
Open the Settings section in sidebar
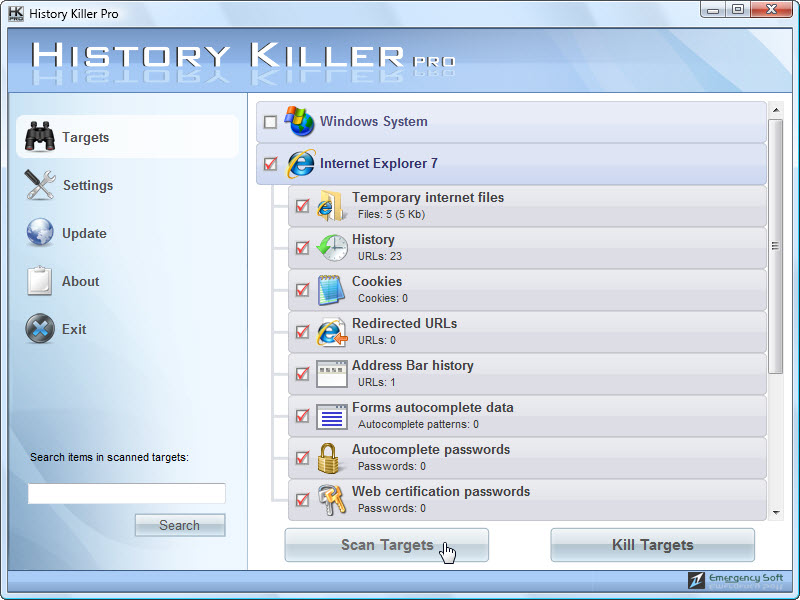coord(88,185)
